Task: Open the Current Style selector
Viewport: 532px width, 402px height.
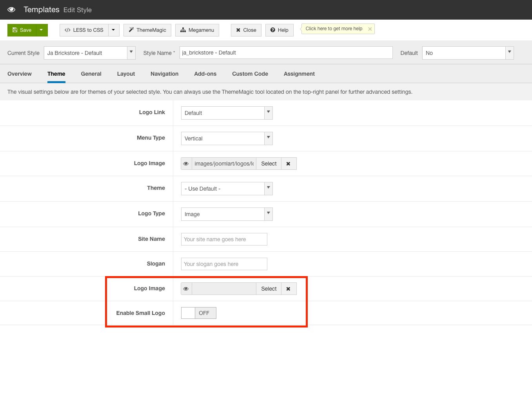Action: (x=89, y=53)
